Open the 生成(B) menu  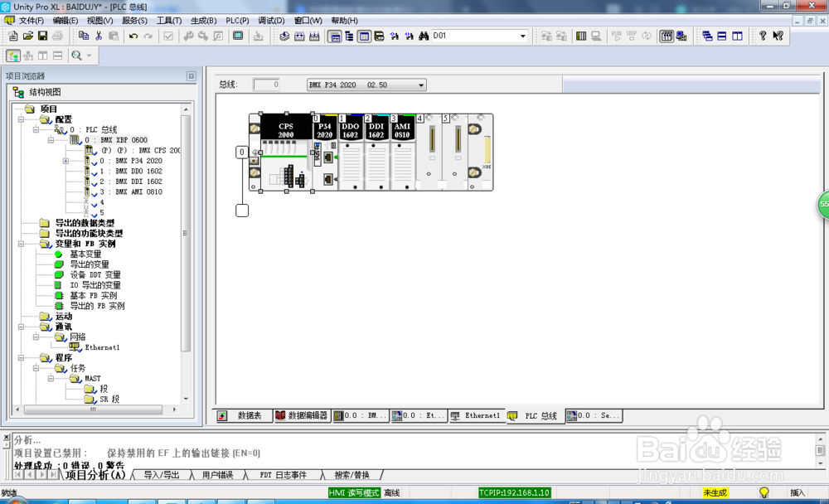[204, 20]
